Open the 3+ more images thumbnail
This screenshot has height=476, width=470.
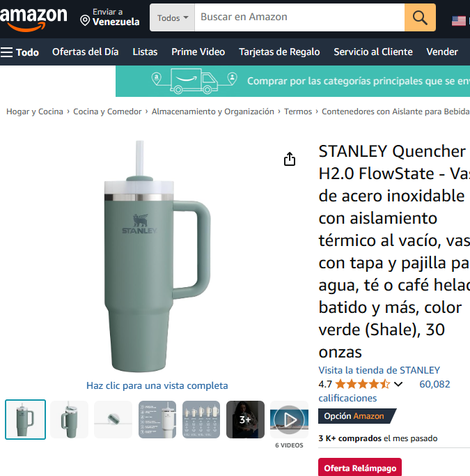[245, 420]
